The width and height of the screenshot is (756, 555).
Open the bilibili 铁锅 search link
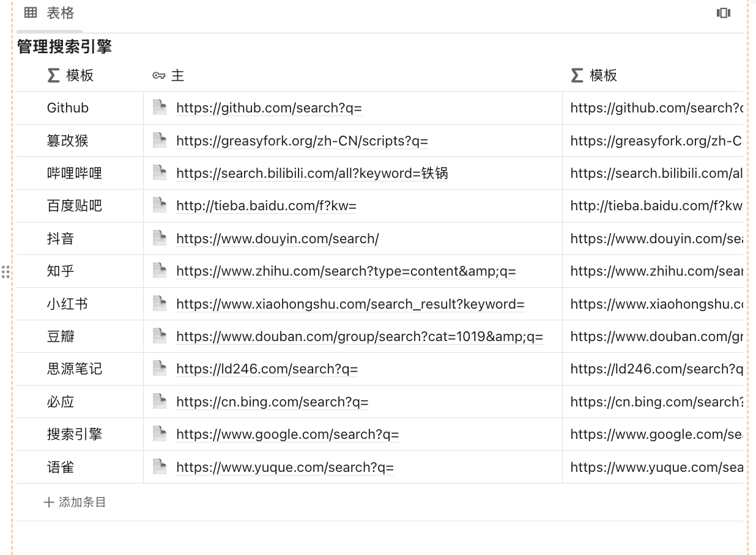(312, 173)
